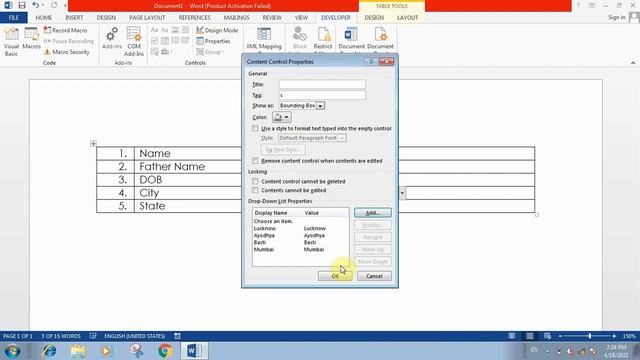Open Google Chrome from taskbar
Screen dimensions: 640x360
click(x=165, y=351)
